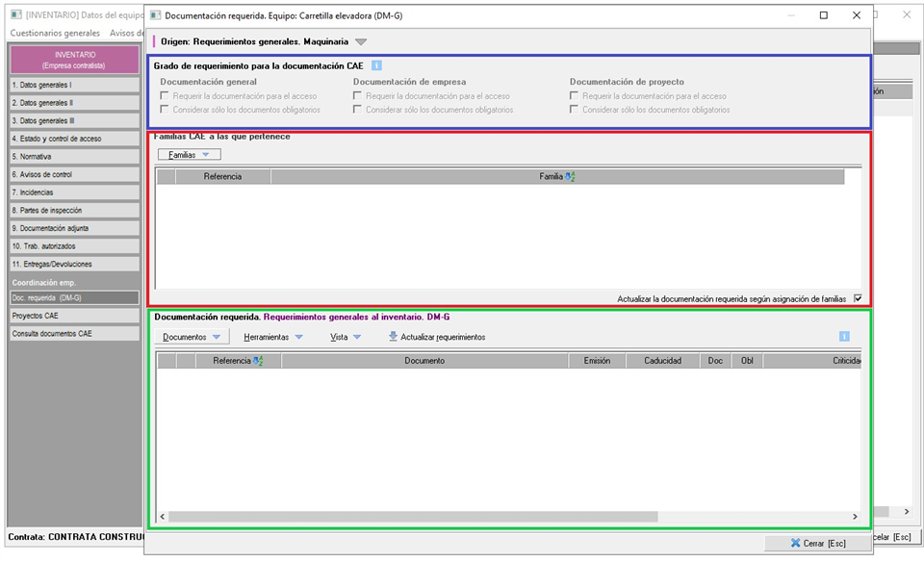The width and height of the screenshot is (924, 562).
Task: Open the Familias dropdown button
Action: [189, 154]
